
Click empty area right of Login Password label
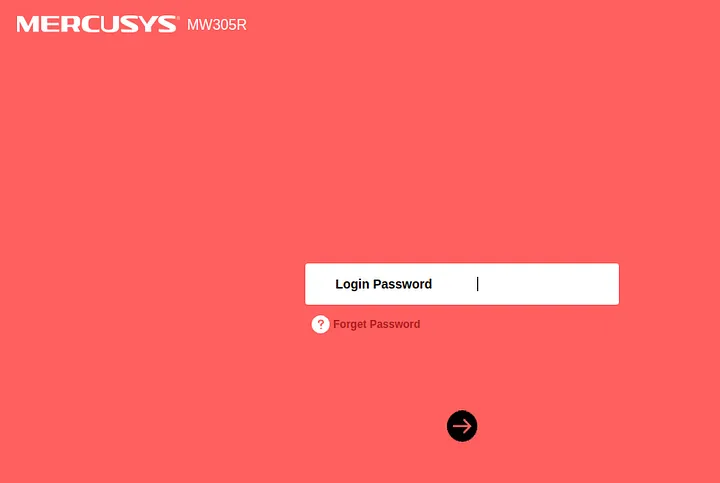tap(546, 284)
